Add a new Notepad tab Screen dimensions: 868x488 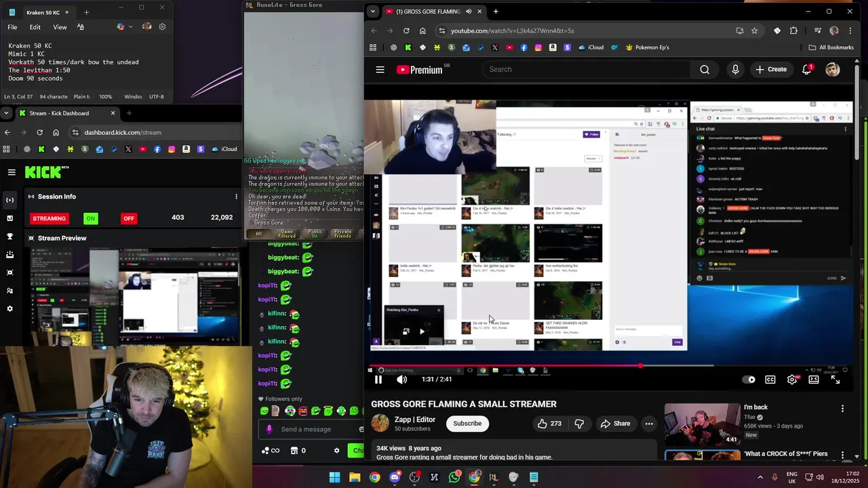86,12
